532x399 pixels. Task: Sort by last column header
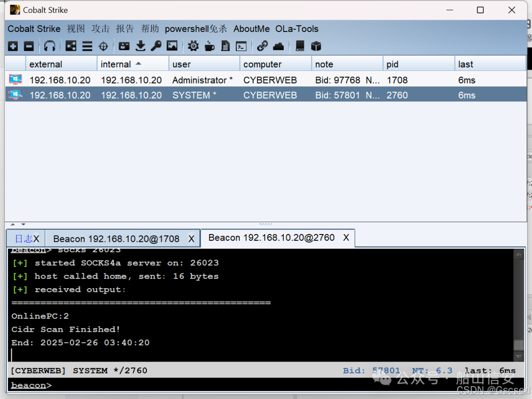(490, 64)
